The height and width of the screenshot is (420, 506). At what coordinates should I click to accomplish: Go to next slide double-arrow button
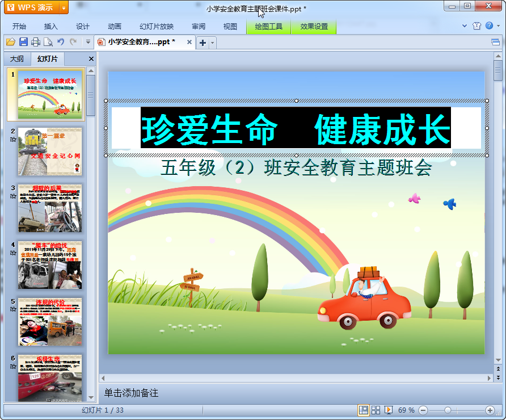(498, 377)
